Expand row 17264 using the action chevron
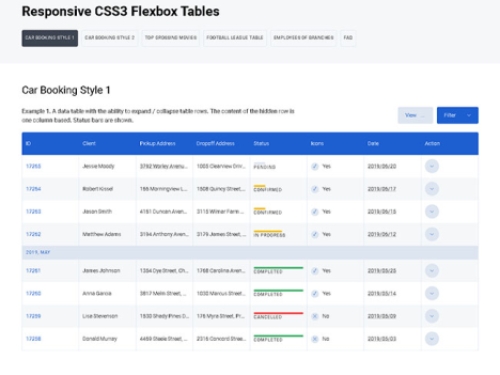The image size is (500, 375). click(x=432, y=189)
